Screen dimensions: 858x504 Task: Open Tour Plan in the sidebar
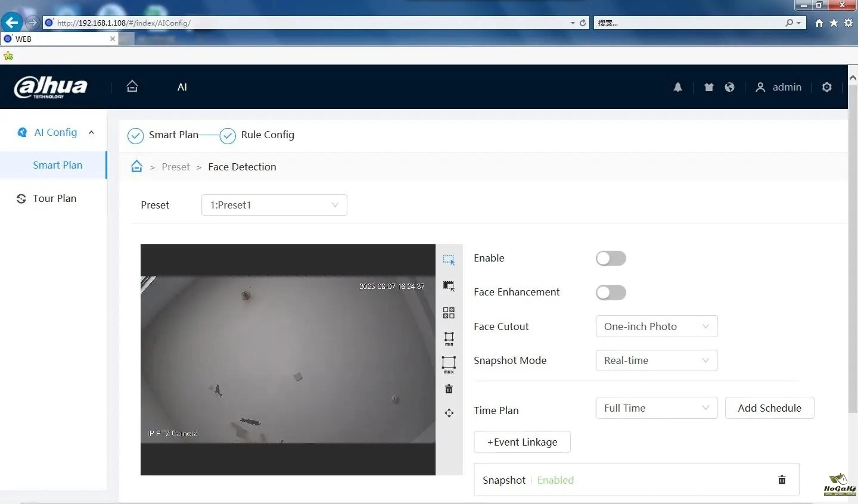pyautogui.click(x=54, y=198)
